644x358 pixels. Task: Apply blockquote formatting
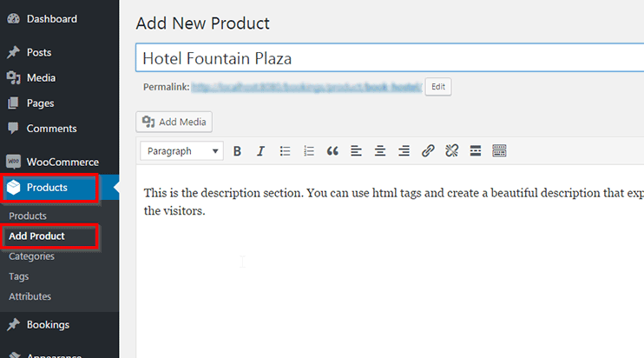(332, 151)
